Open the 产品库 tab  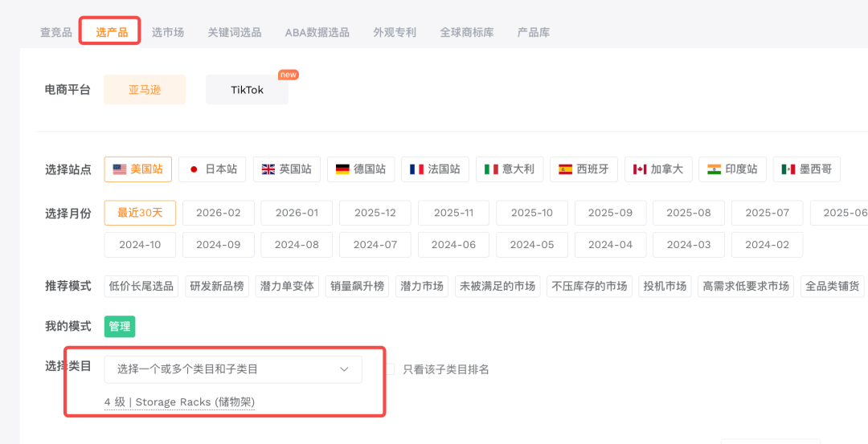[534, 32]
